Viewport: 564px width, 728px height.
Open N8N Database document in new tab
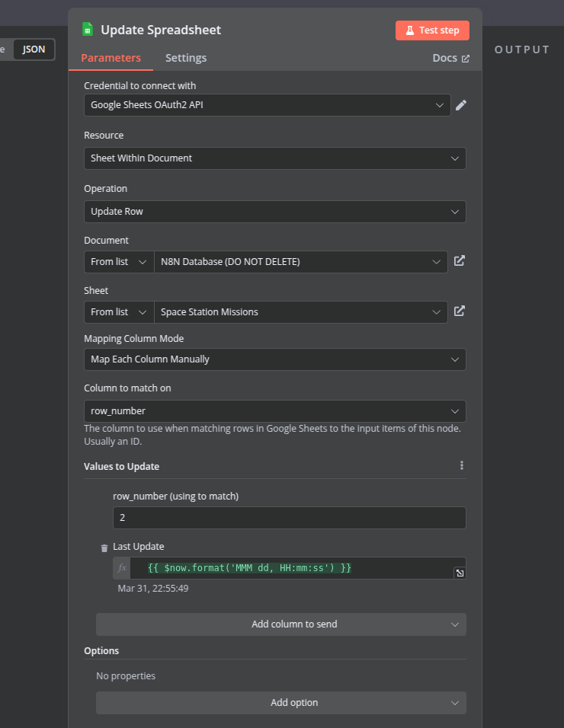coord(459,261)
